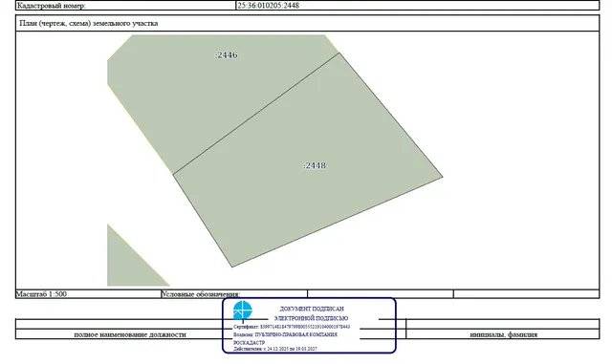Click the 'ДОКУМЕНТ ПОДПИСАН' stamp heading
This screenshot has height=364, width=612.
(x=312, y=309)
